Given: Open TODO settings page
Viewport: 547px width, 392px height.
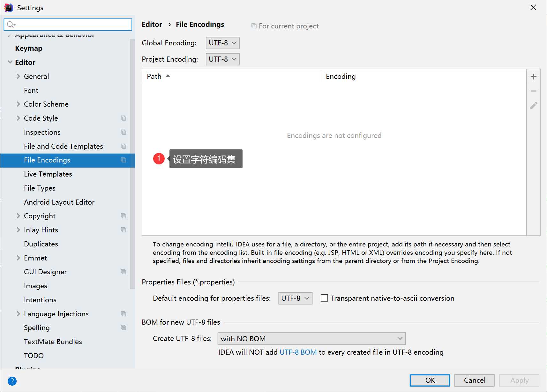Looking at the screenshot, I should click(34, 356).
